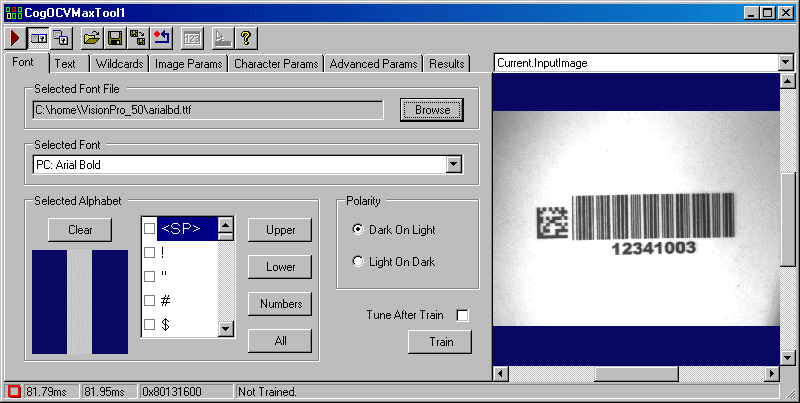Enable Tune After Train checkbox
This screenshot has height=403, width=800.
click(462, 315)
